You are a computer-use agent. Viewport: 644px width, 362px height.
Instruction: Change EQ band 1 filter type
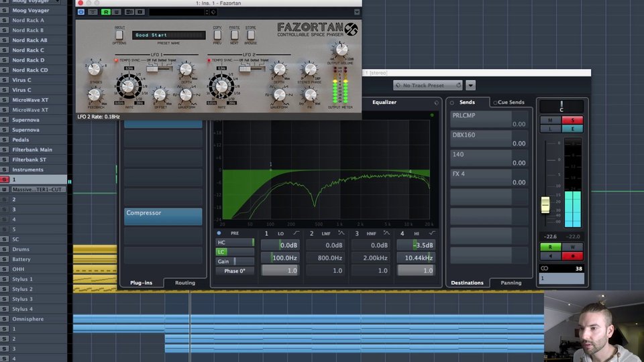click(x=296, y=233)
